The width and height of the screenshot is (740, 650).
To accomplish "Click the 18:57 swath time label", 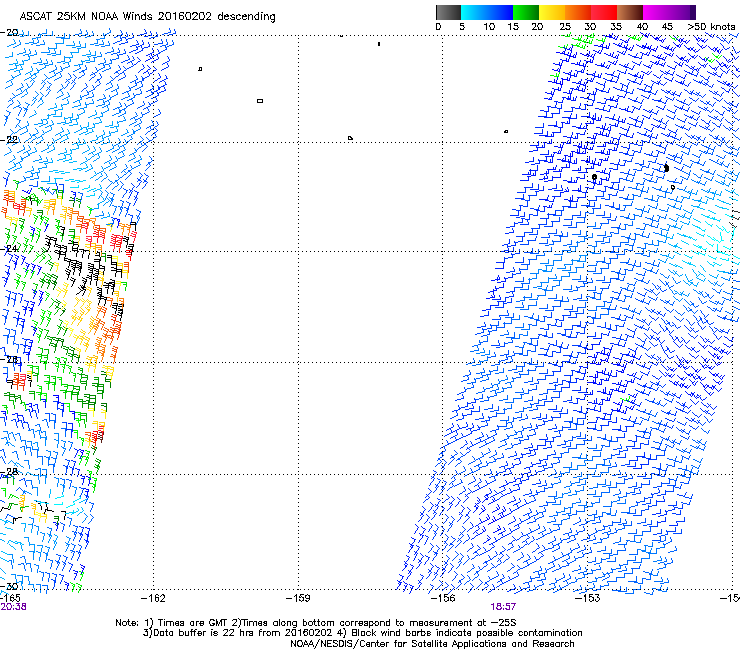I will (503, 607).
